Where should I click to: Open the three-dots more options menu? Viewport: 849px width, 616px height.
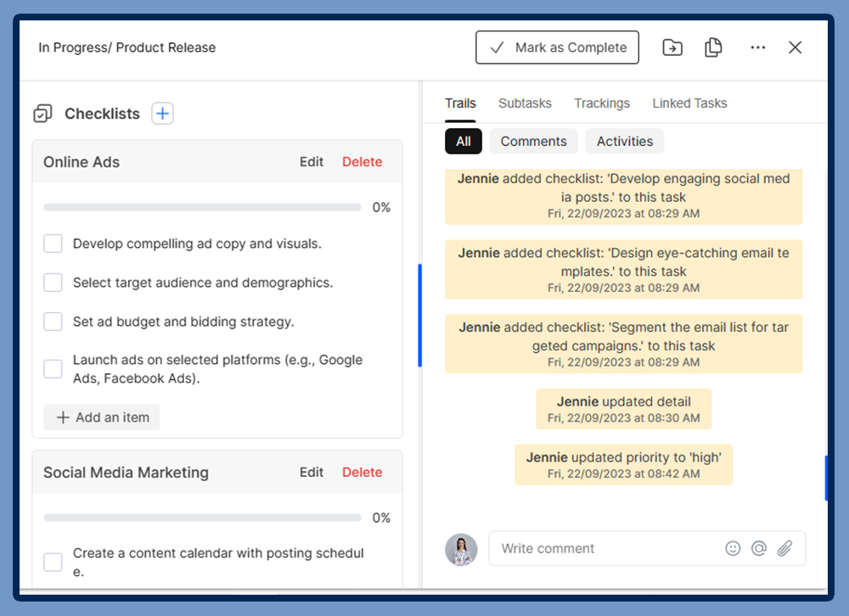757,48
